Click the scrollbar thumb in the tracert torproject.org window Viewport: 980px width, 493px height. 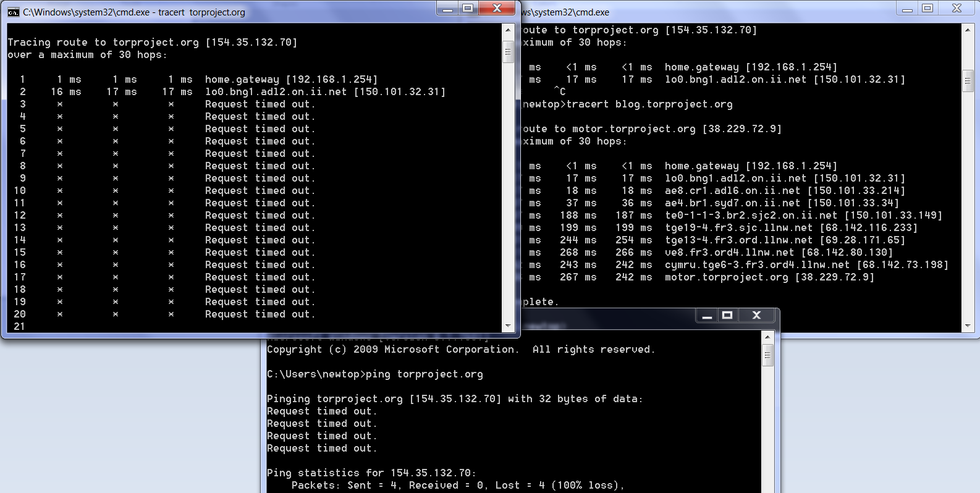pos(508,51)
